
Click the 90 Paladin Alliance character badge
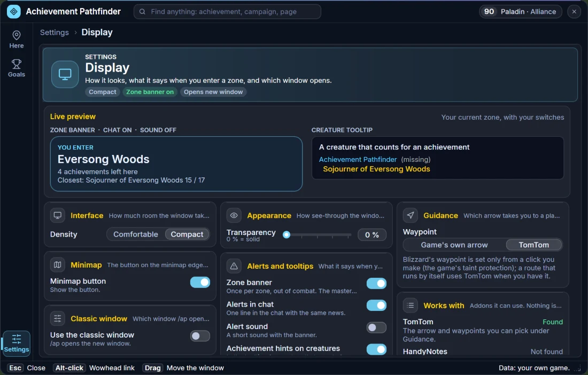tap(521, 12)
